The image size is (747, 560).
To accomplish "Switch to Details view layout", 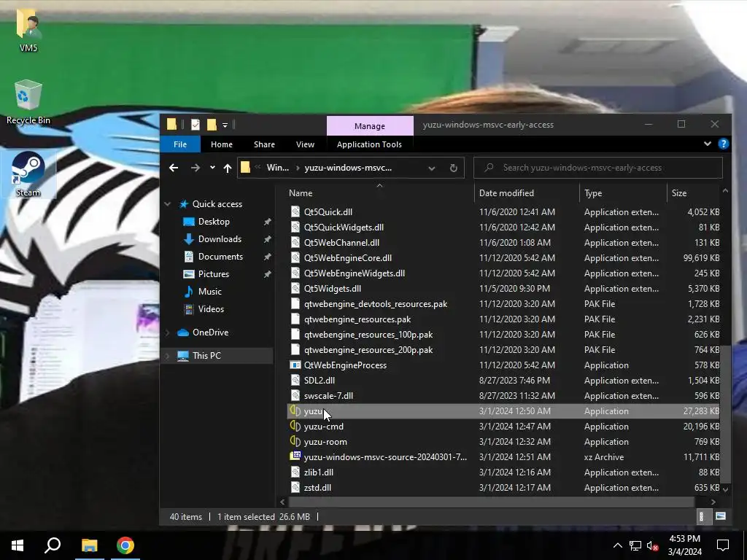I will pos(701,517).
